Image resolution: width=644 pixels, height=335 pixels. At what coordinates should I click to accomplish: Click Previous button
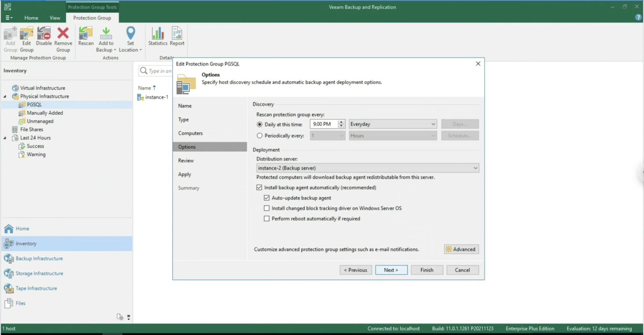(x=356, y=270)
